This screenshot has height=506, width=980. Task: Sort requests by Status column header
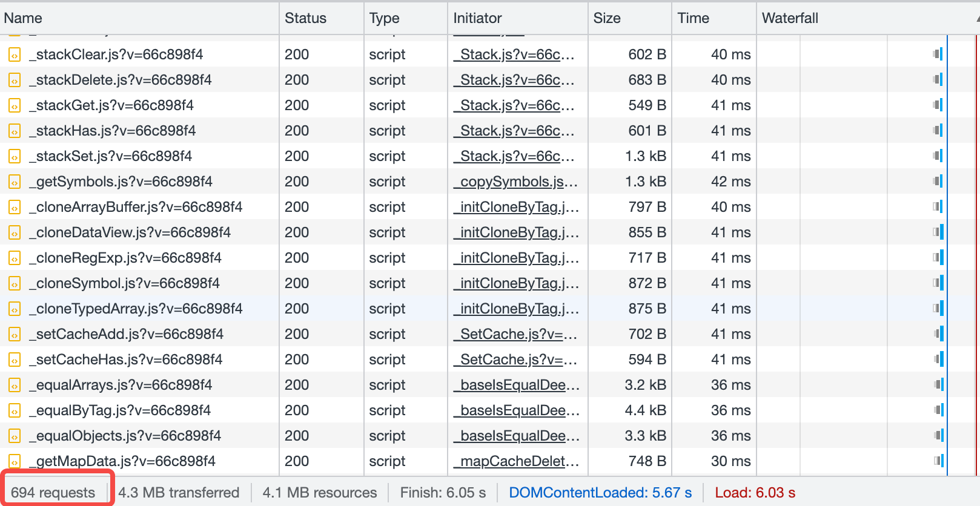point(305,18)
